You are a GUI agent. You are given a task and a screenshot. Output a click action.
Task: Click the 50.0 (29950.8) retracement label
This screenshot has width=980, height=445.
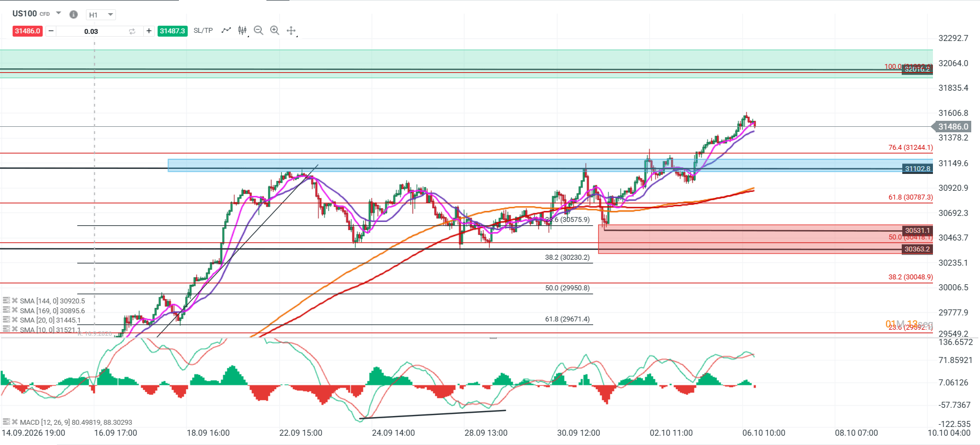567,288
